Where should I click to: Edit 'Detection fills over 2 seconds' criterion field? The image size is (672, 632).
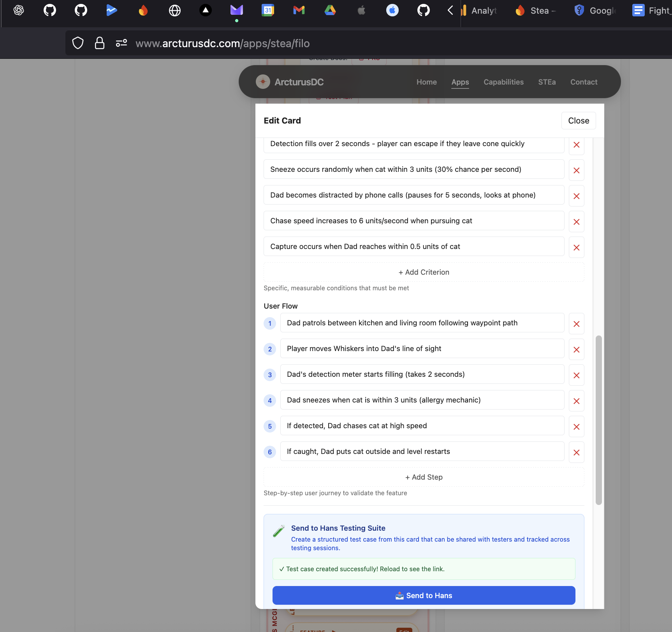pos(414,145)
